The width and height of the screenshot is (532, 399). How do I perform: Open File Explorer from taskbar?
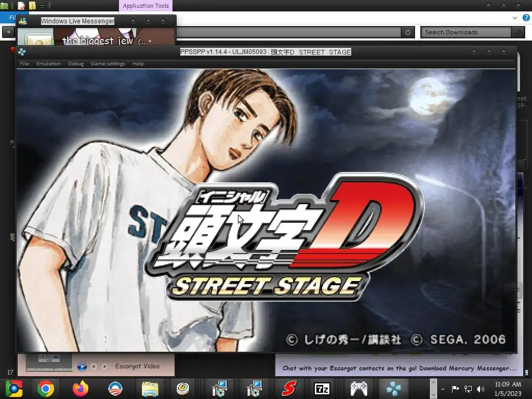tap(150, 389)
